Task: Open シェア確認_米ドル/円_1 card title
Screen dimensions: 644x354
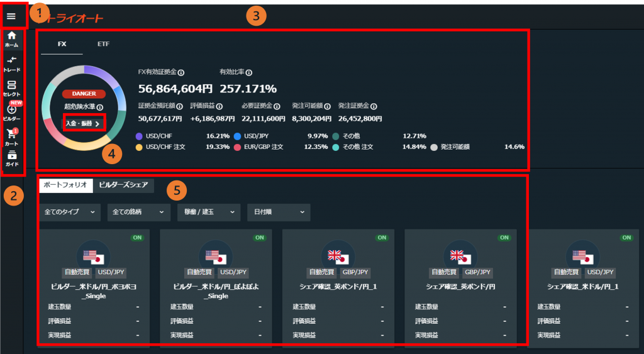Action: 583,287
